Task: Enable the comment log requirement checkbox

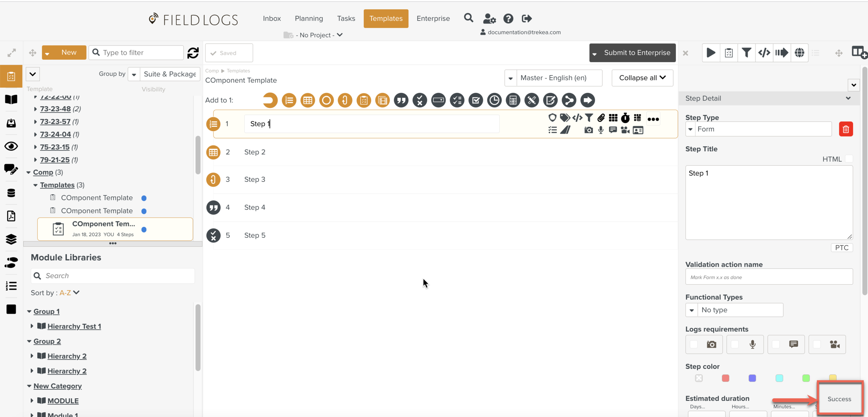Action: 776,344
